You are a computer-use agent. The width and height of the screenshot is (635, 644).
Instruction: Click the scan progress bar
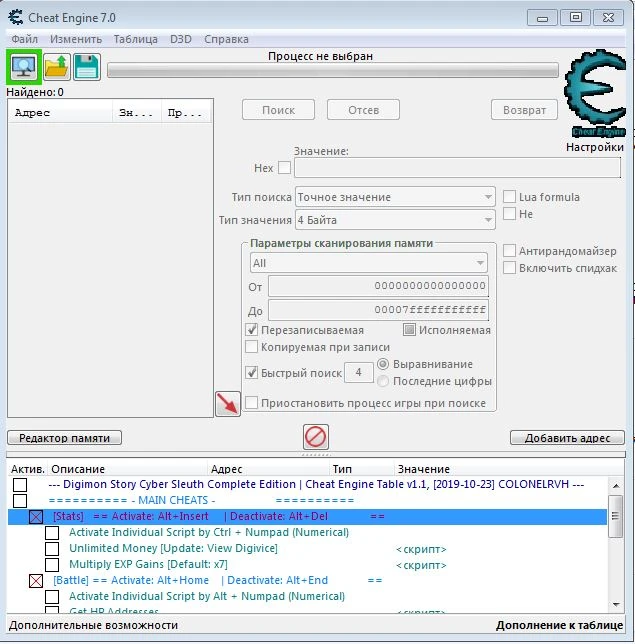coord(333,70)
